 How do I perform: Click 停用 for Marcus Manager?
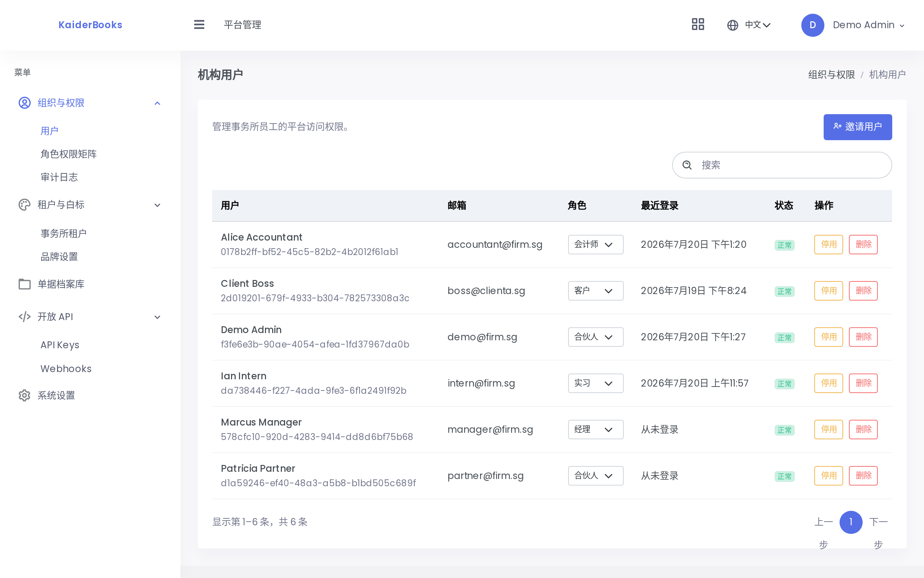coord(829,430)
